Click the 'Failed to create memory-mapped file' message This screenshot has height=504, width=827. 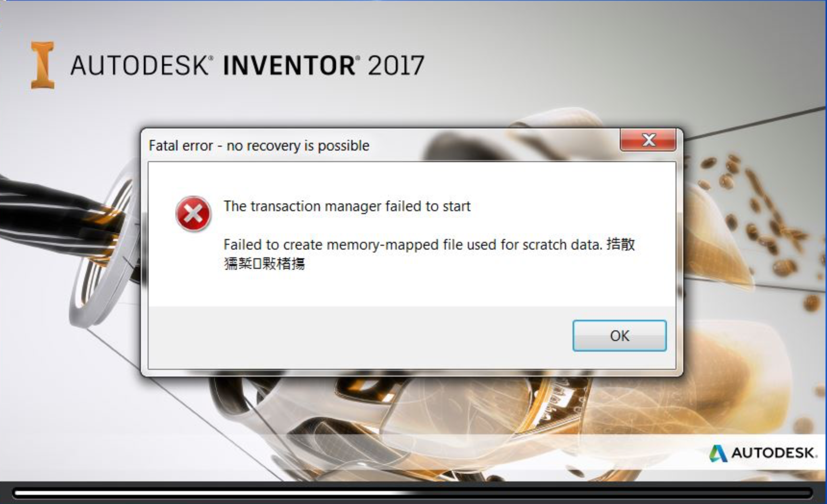[413, 245]
